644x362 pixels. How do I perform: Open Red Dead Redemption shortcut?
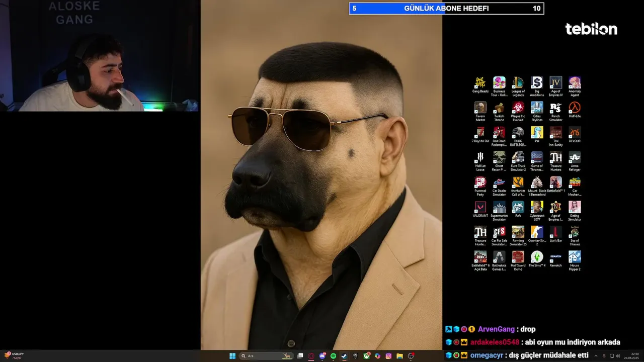point(499,136)
